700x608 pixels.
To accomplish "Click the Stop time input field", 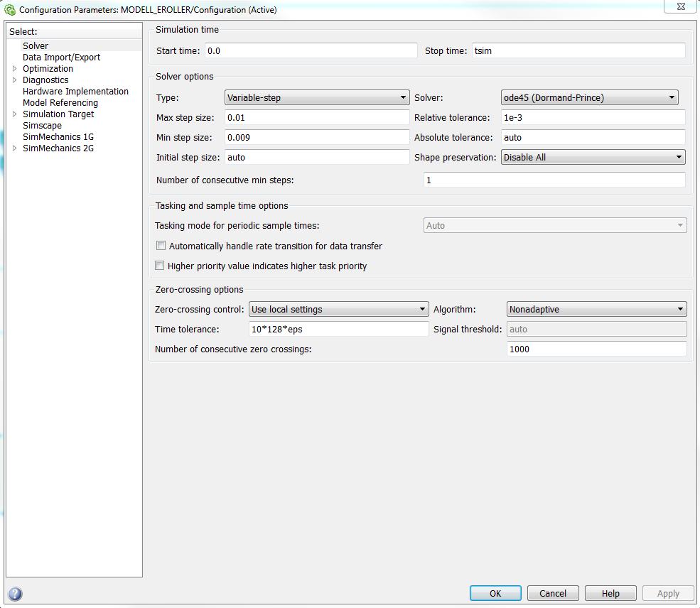I will (x=577, y=50).
